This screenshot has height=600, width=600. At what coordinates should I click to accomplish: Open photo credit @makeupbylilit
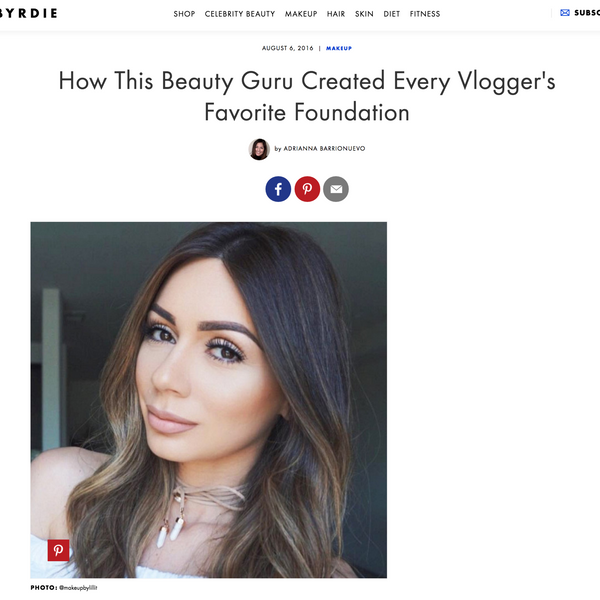tap(78, 588)
